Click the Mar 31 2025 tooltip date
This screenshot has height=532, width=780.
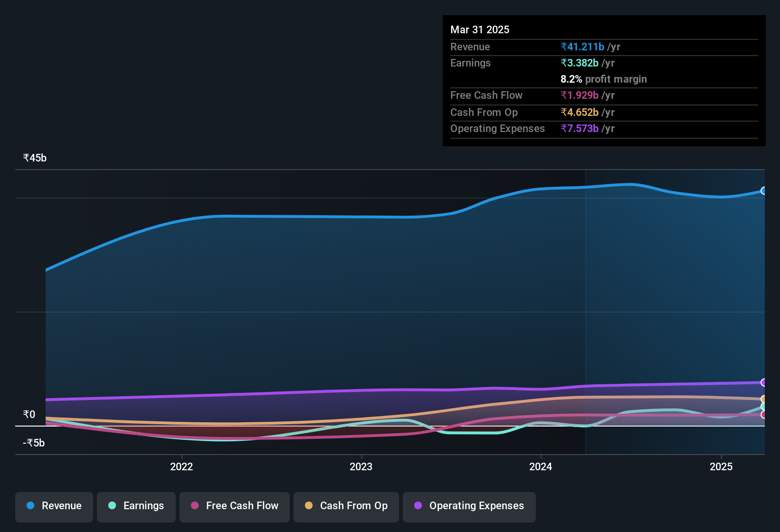point(480,29)
